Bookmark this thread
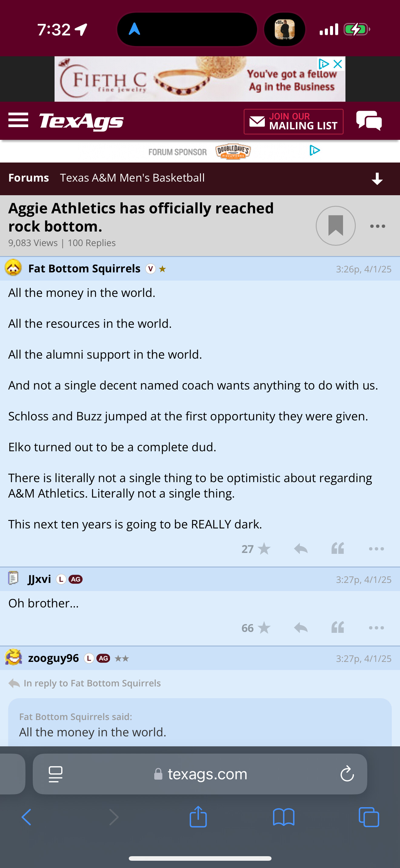Image resolution: width=400 pixels, height=868 pixels. pyautogui.click(x=335, y=226)
